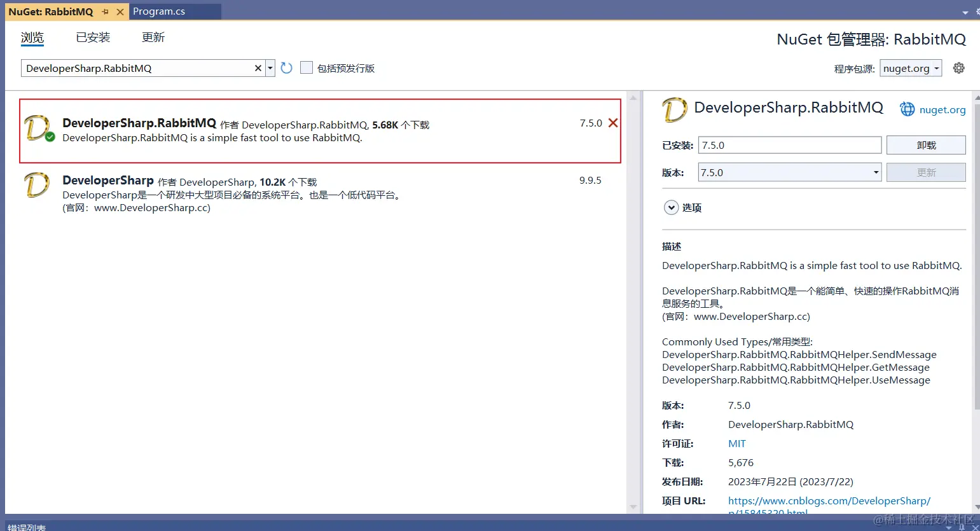
Task: Pin the NuGet: RabbitMQ tab
Action: 106,11
